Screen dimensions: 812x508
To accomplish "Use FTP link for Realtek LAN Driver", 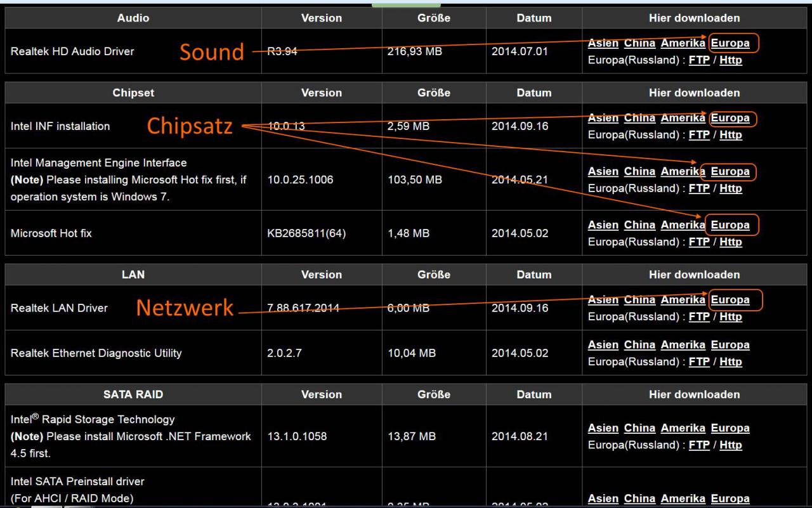I will (x=699, y=317).
